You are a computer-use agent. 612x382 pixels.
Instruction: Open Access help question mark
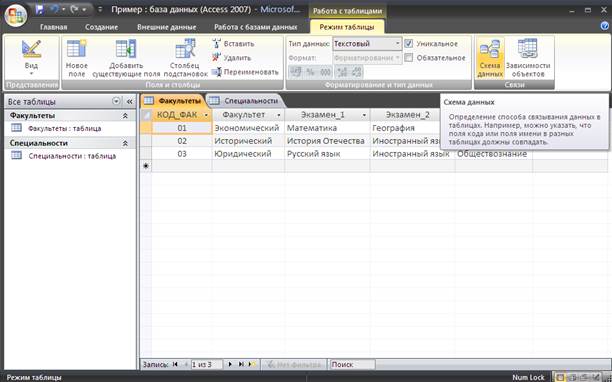pos(605,26)
